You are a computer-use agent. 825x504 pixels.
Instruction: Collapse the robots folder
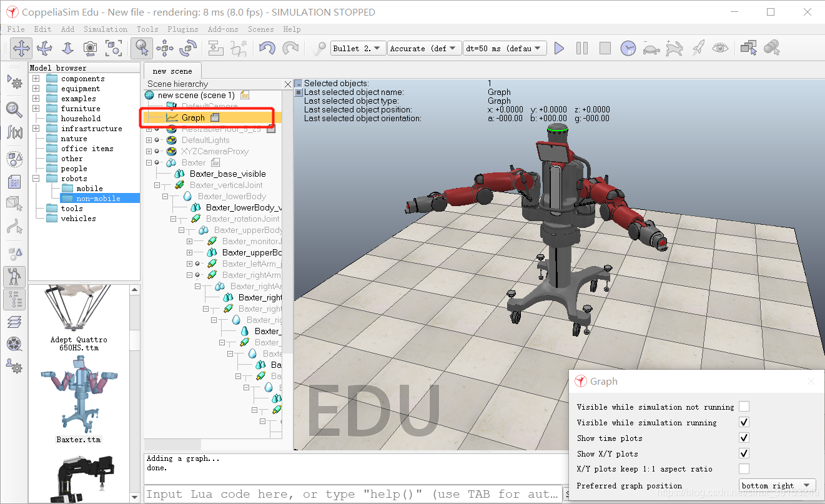[36, 179]
